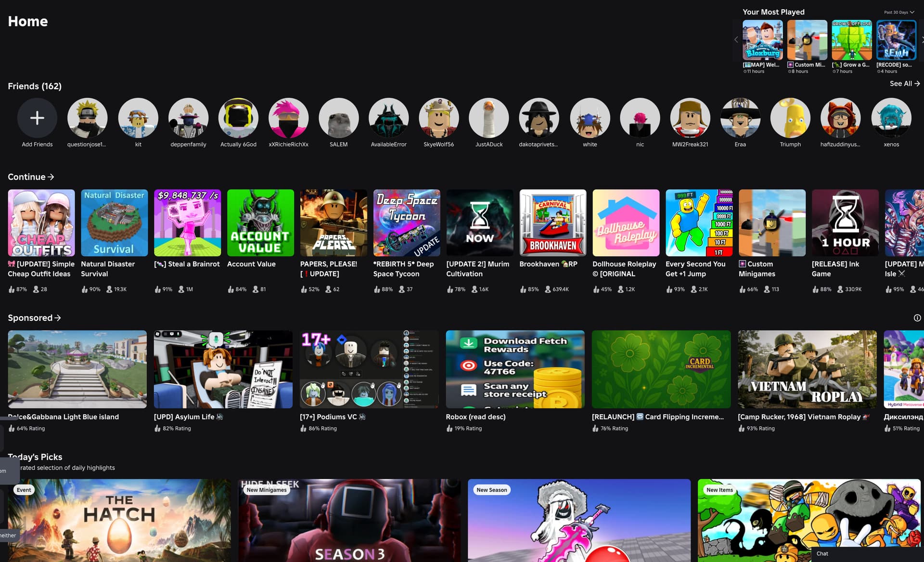Open questionjose1 friend avatar
Viewport: 924px width, 562px height.
point(87,118)
